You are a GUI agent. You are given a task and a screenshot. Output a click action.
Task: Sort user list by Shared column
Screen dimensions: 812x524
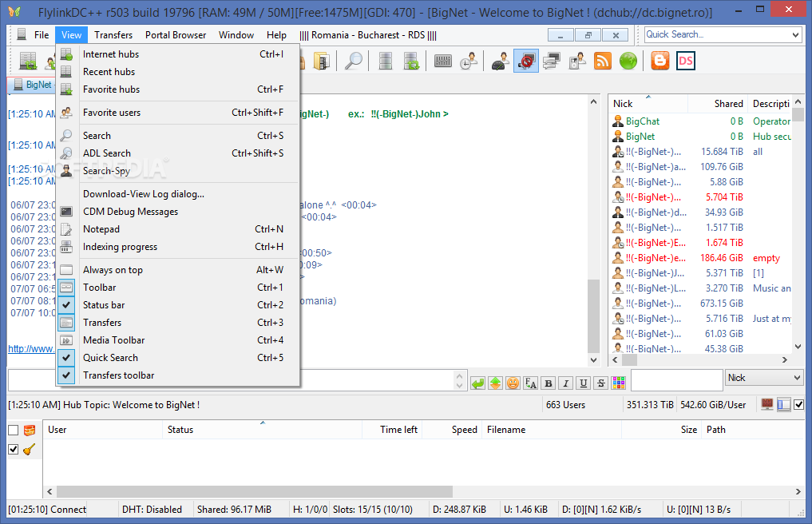point(718,104)
